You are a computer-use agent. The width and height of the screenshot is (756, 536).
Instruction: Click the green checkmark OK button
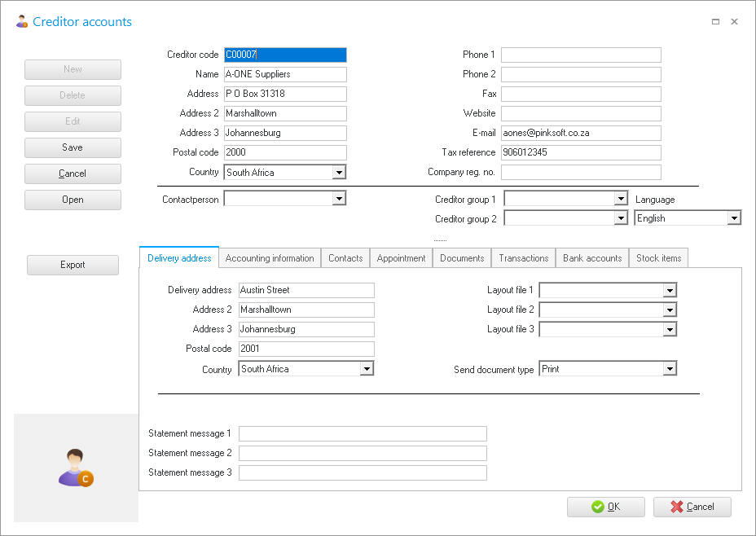[x=605, y=507]
